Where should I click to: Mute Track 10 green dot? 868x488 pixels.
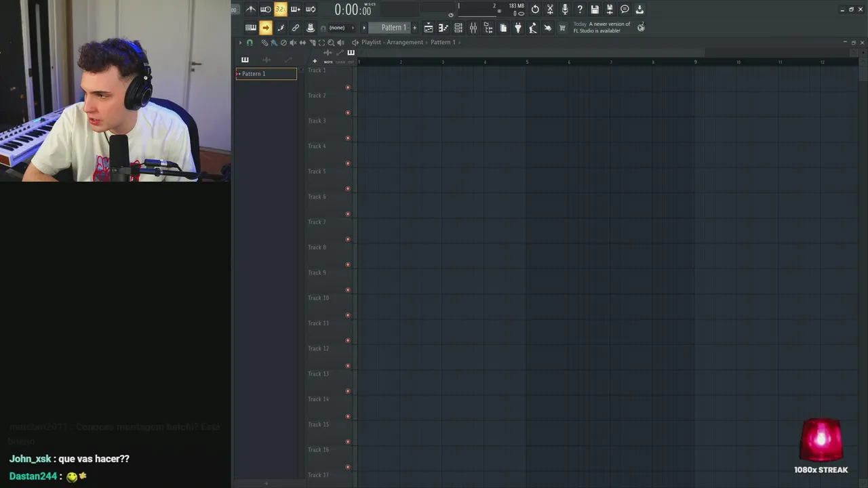348,315
